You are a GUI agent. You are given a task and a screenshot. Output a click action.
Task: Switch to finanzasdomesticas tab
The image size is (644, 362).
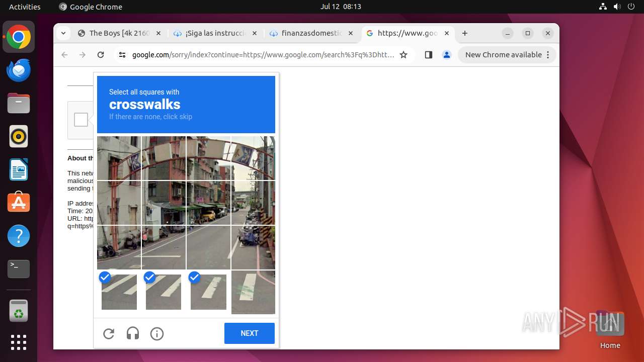311,33
